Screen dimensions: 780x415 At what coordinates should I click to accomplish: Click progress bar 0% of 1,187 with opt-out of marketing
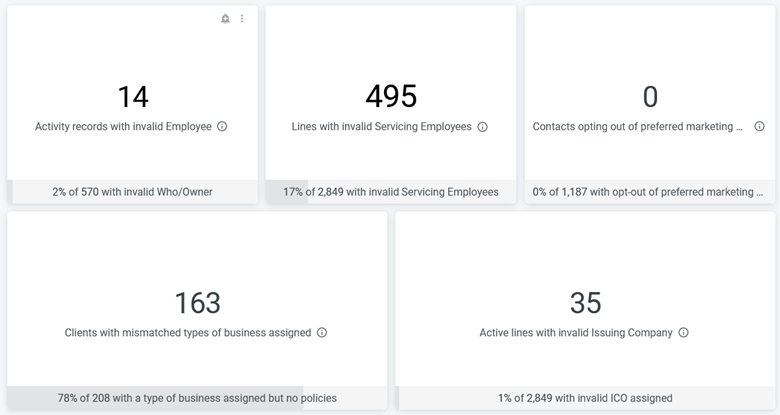coord(650,192)
